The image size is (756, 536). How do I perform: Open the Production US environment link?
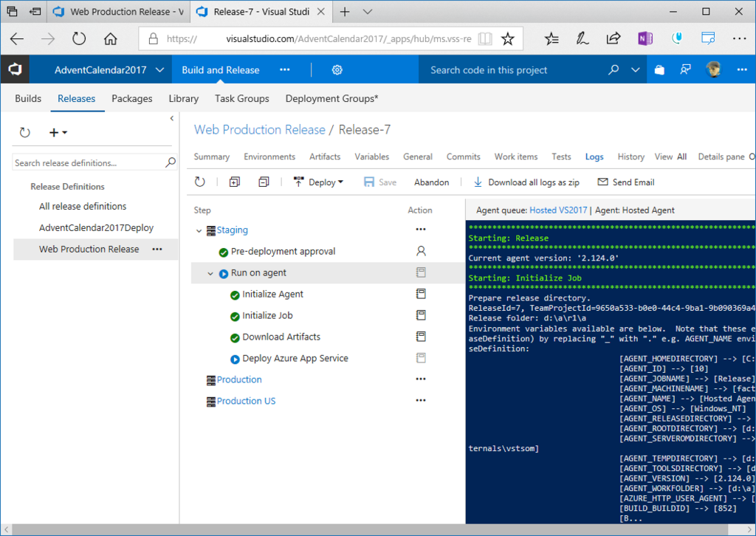tap(246, 401)
